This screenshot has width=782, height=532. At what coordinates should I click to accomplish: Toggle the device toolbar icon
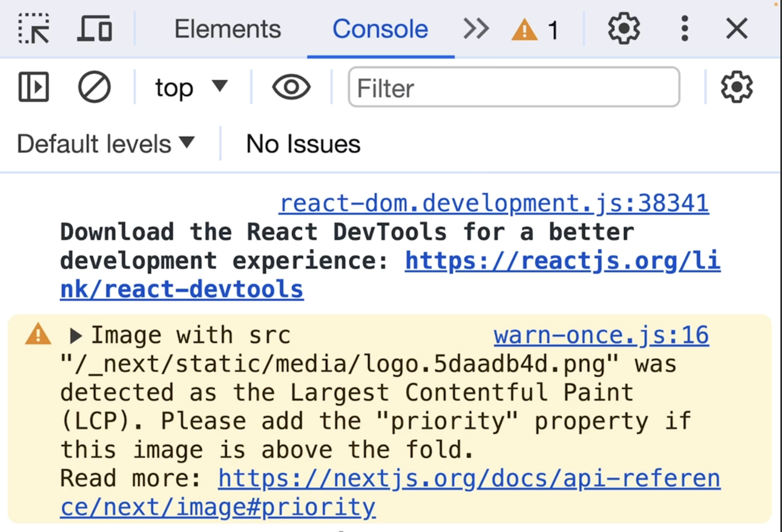(94, 29)
